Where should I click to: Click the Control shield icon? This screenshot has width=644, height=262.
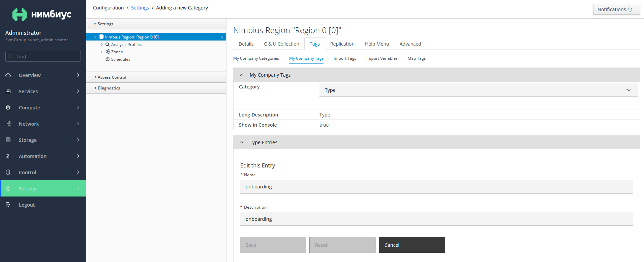(8, 172)
